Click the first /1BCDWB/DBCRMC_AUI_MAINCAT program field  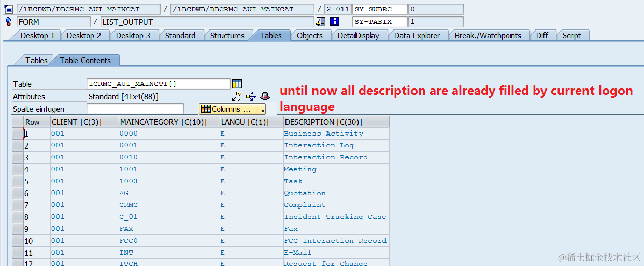click(x=89, y=9)
